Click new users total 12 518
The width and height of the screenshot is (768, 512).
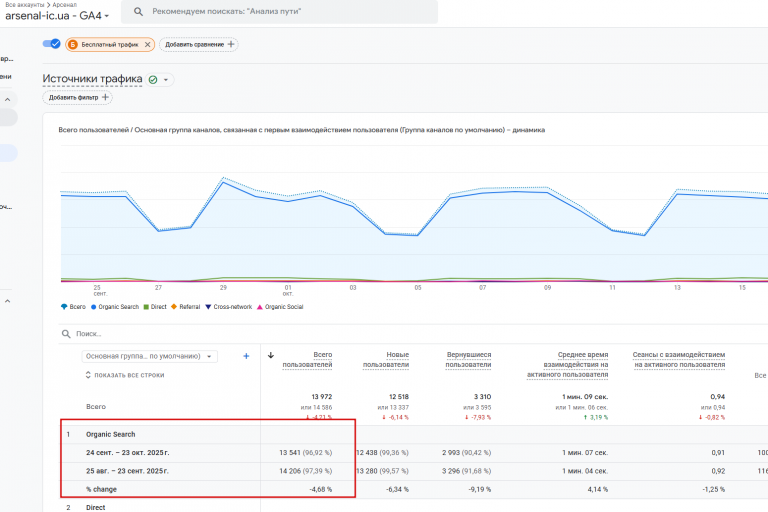coord(399,396)
